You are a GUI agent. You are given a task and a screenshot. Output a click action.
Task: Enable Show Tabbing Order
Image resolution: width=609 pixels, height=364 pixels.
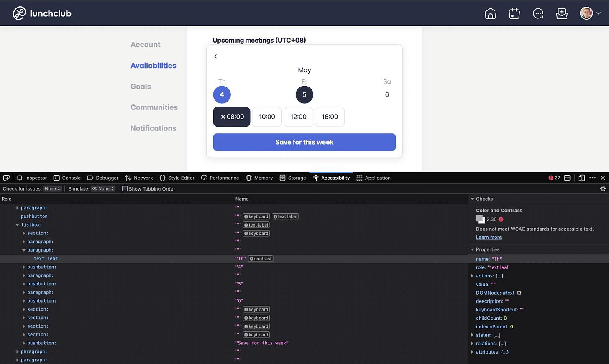pyautogui.click(x=124, y=189)
